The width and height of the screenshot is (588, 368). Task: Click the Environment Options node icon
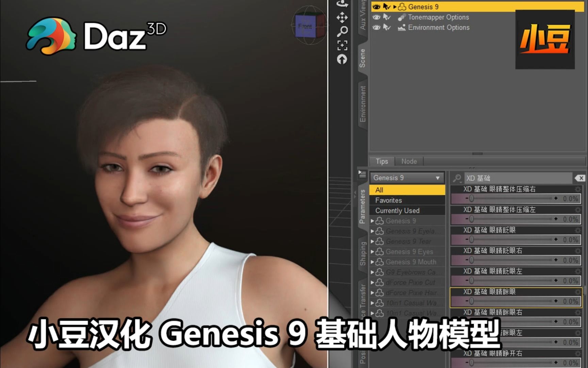pyautogui.click(x=402, y=28)
